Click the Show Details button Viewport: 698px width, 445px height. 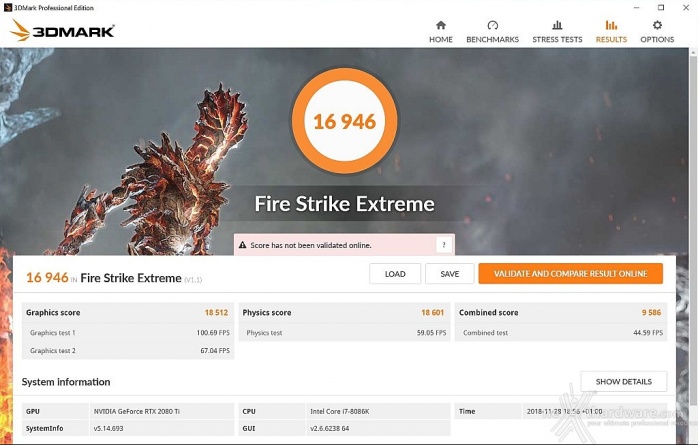(624, 381)
